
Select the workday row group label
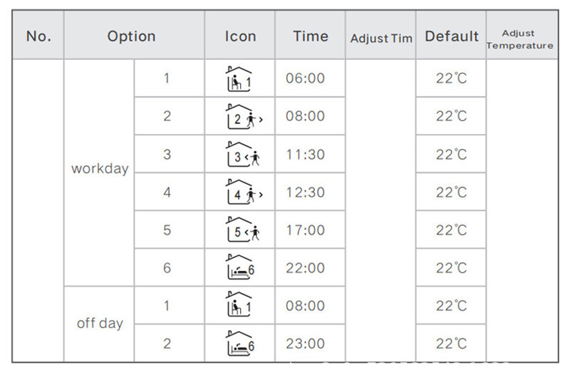coord(100,170)
